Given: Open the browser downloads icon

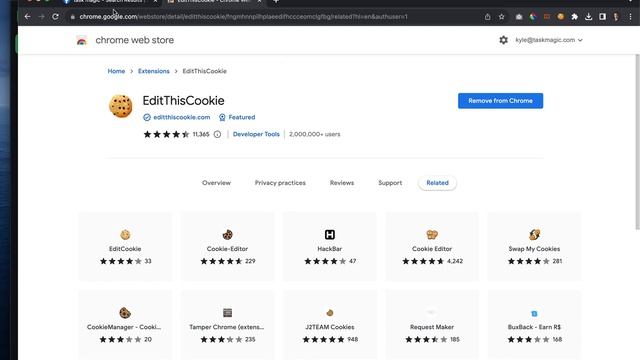Looking at the screenshot, I should [589, 17].
